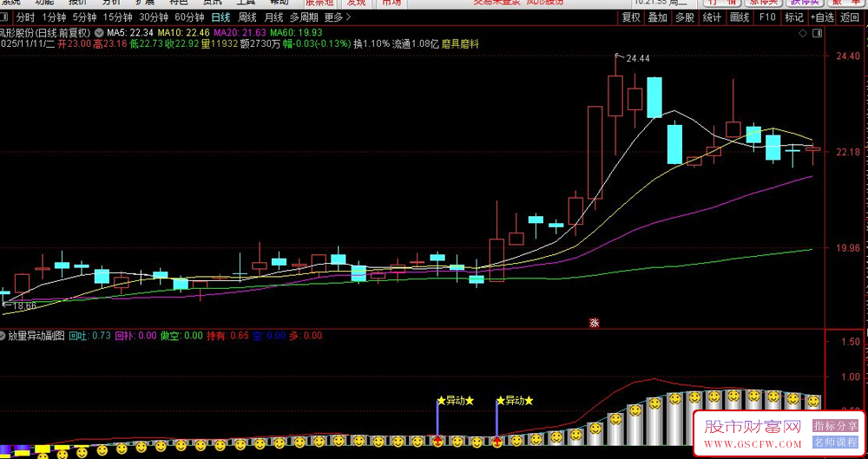Click the 低22.73 low price value
The width and height of the screenshot is (868, 459).
pos(146,44)
